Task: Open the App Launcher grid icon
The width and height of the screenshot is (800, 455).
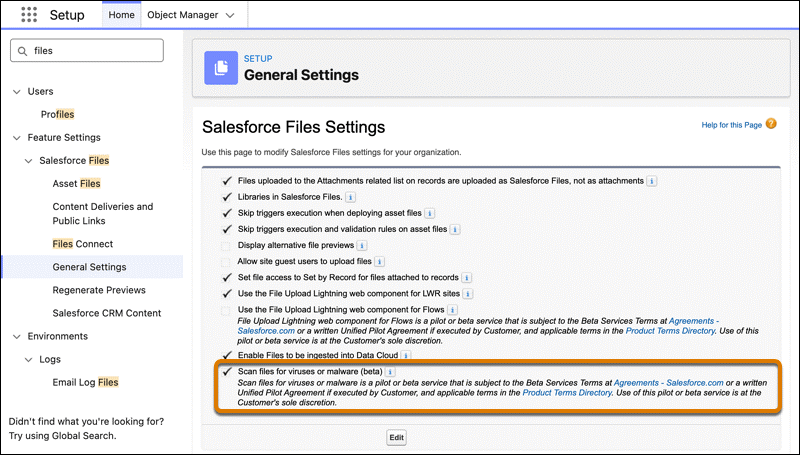Action: (22, 15)
